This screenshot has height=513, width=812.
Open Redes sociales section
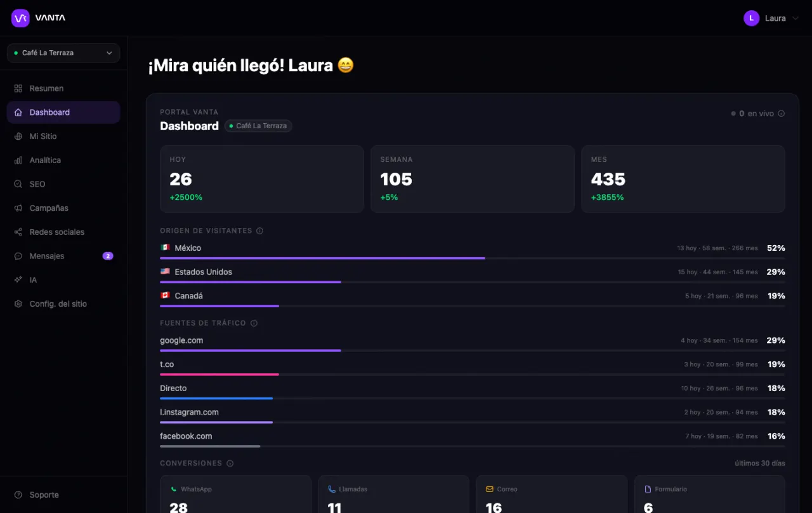[x=63, y=232]
